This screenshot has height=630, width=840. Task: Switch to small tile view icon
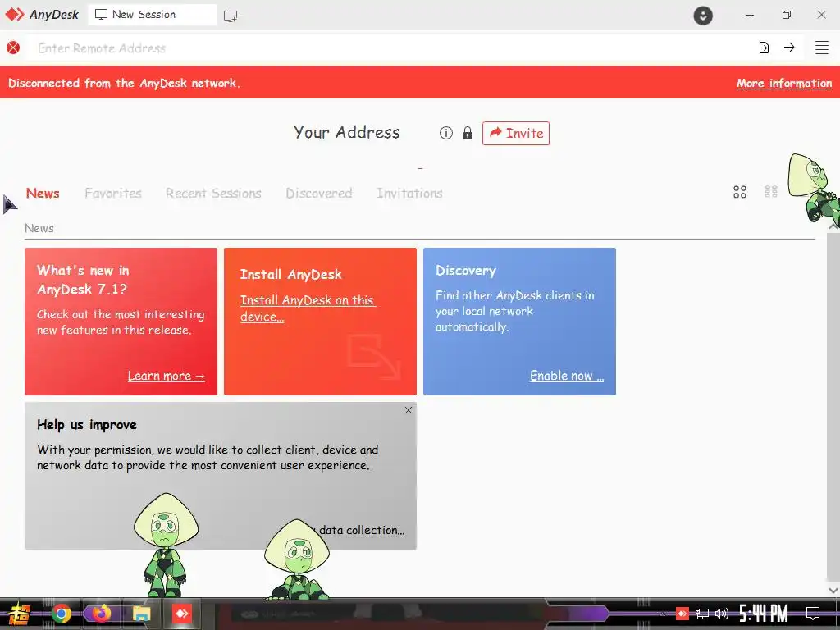(x=771, y=191)
